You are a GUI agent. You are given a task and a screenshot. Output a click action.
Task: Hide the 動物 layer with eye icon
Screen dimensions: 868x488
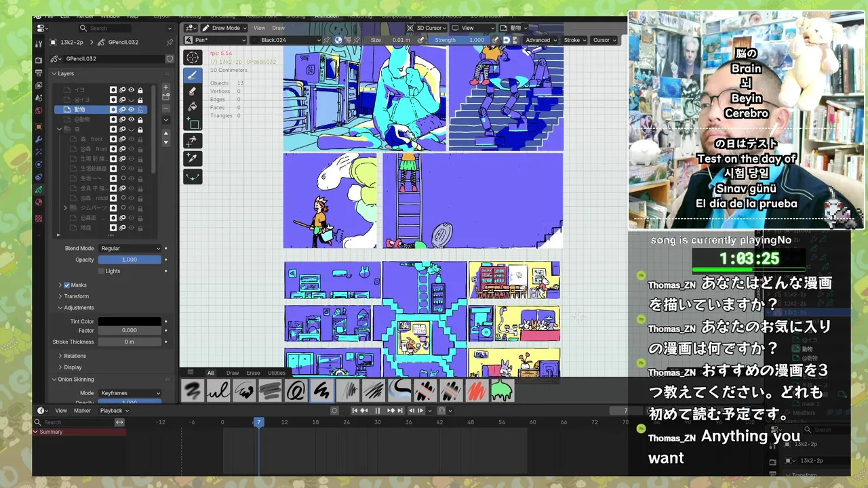(132, 109)
